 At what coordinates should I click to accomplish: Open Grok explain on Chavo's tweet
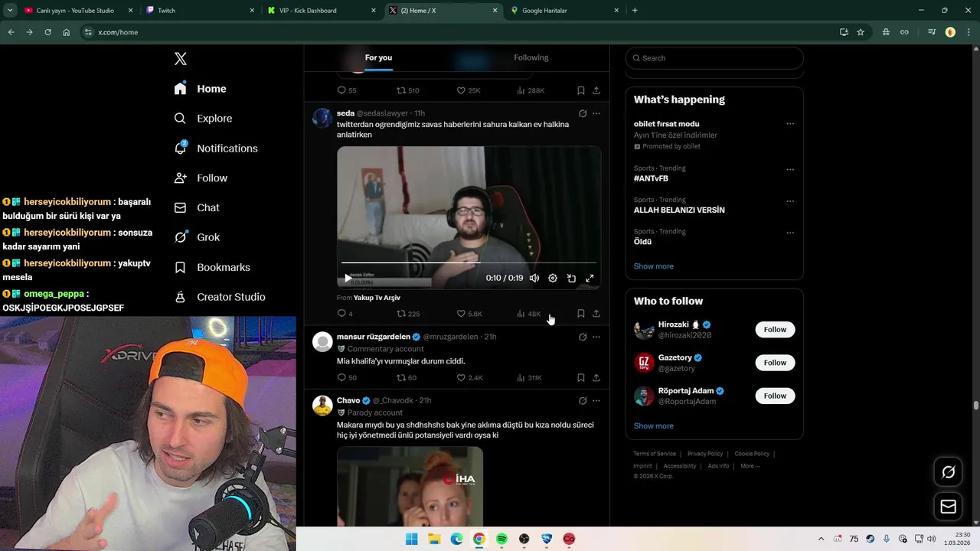pyautogui.click(x=583, y=400)
